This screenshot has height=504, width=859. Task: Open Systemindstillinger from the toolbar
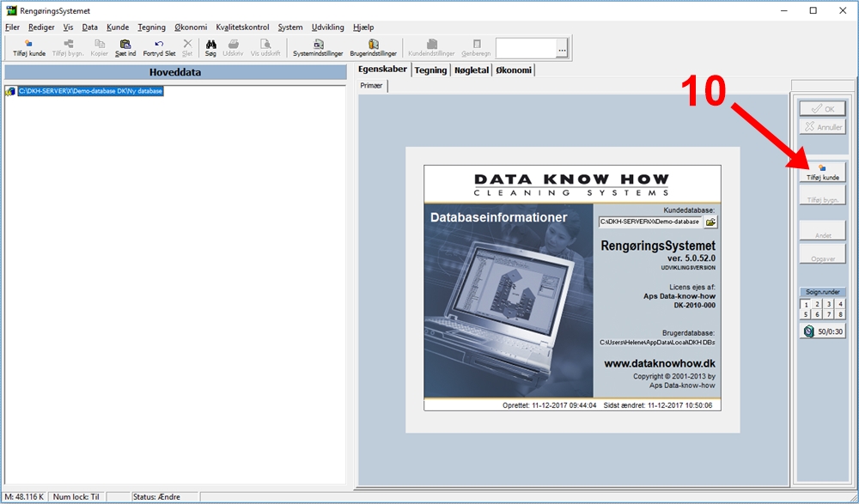pyautogui.click(x=318, y=48)
